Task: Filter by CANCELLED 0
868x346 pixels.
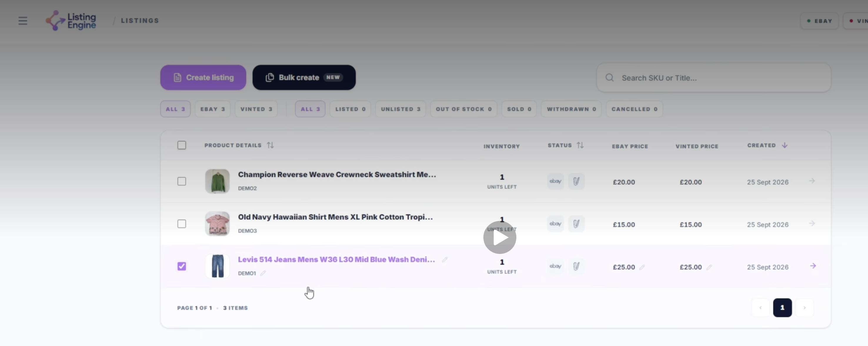Action: pos(634,109)
